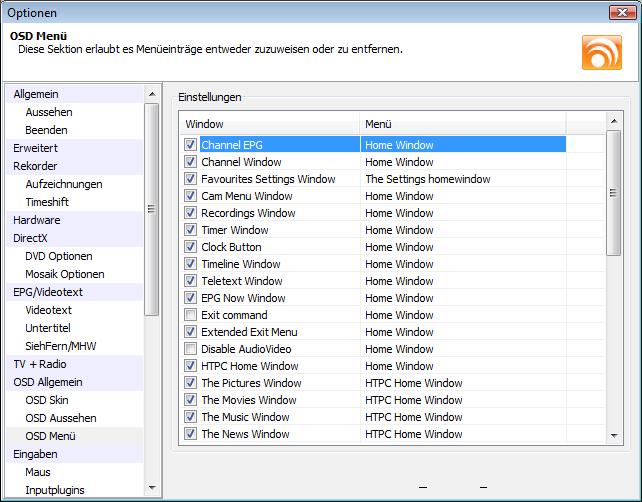
Task: Toggle the HTPC Home Window checkbox
Action: tap(190, 366)
